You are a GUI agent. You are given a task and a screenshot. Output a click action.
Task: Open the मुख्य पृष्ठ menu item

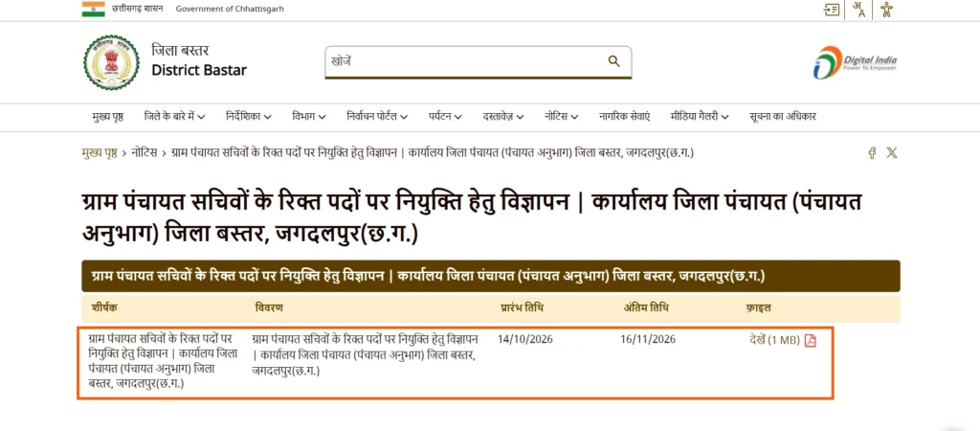pyautogui.click(x=107, y=116)
